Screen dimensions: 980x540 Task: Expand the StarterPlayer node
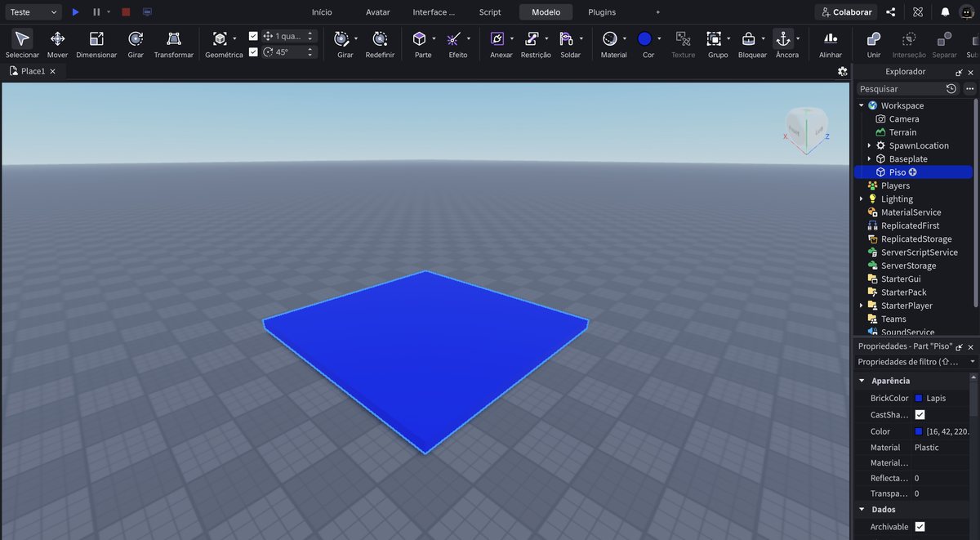[x=861, y=306]
